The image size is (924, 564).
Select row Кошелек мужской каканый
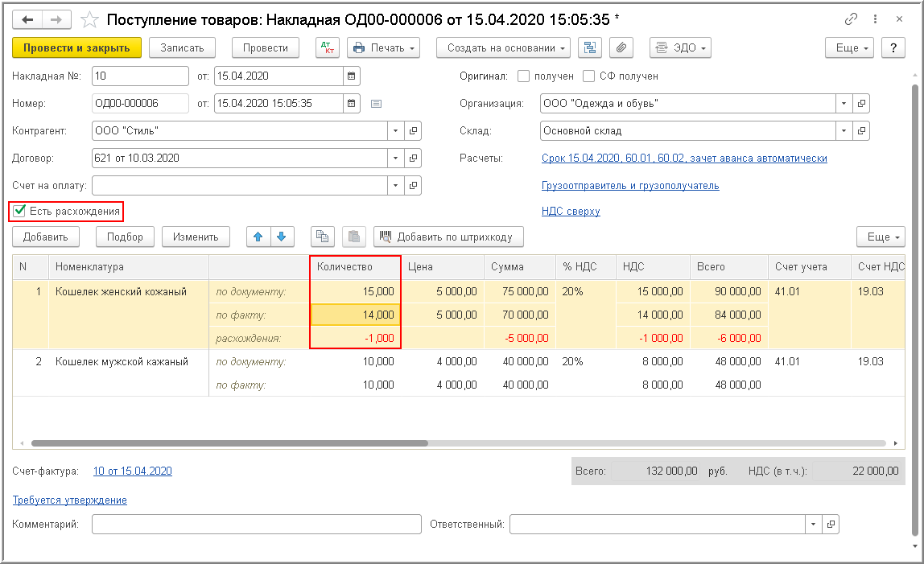(459, 373)
